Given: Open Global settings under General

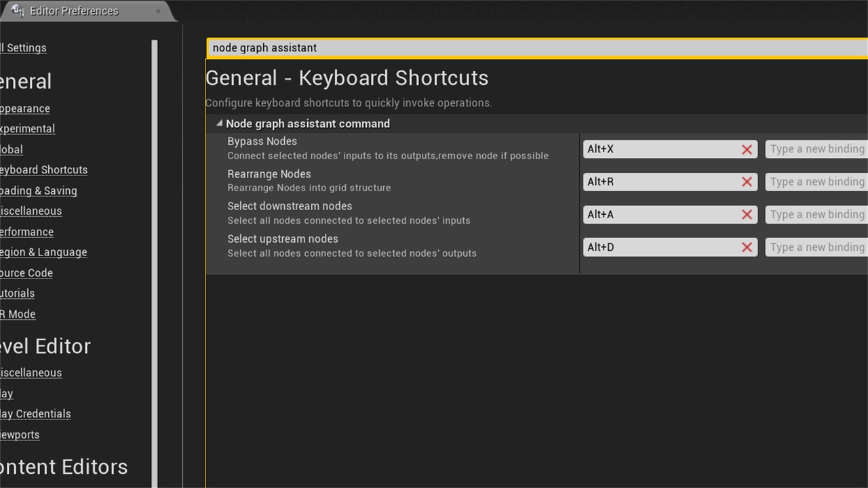Looking at the screenshot, I should click(11, 149).
